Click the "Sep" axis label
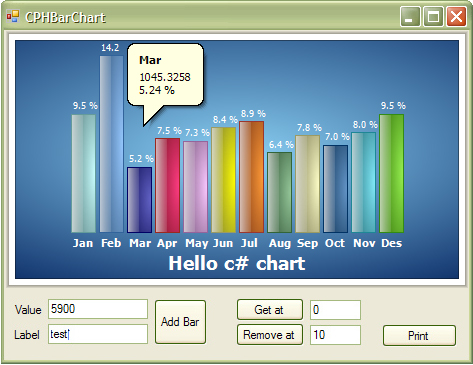This screenshot has height=365, width=473. (x=307, y=244)
